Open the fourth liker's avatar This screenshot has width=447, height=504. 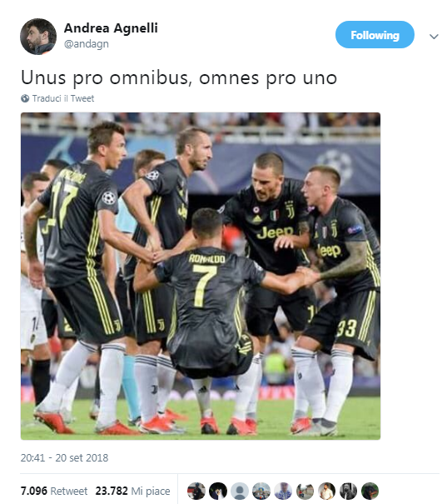tap(261, 491)
